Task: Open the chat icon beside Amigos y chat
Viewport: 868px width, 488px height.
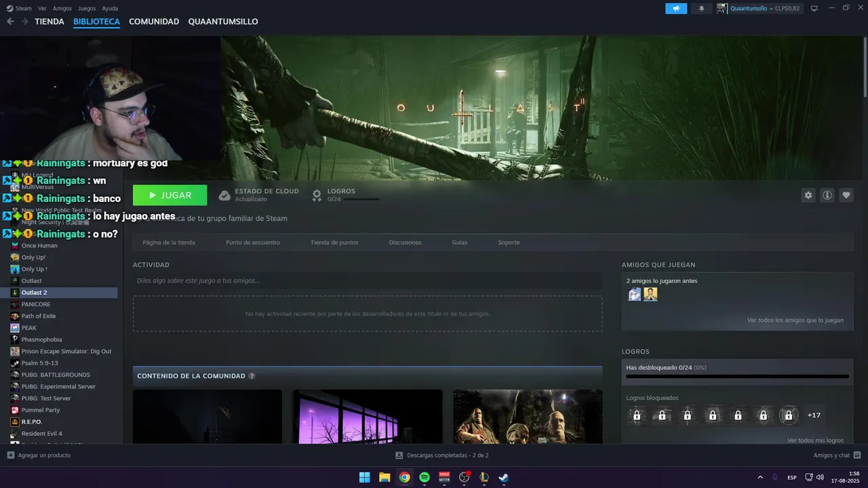Action: [x=857, y=455]
